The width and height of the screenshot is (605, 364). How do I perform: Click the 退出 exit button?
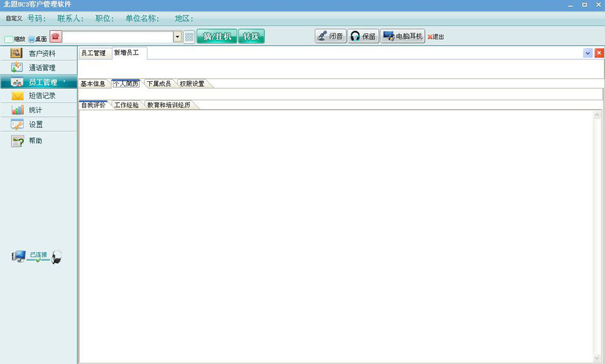(x=436, y=37)
